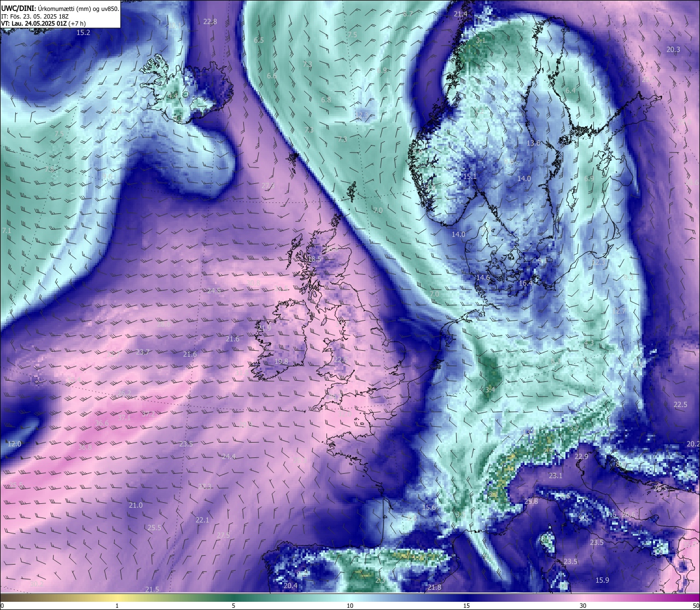Viewport: 700px width, 610px height.
Task: Click the 15.6 value over southern France
Action: (x=429, y=508)
